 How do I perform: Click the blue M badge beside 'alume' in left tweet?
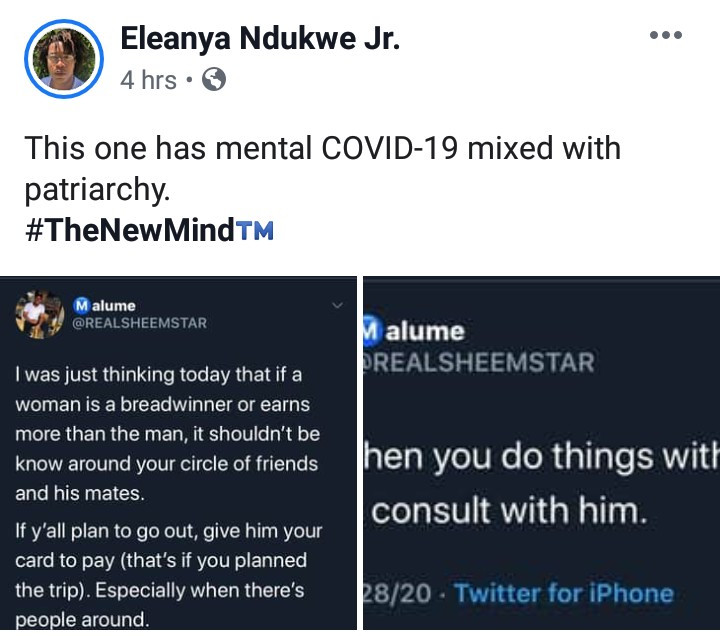coord(81,305)
